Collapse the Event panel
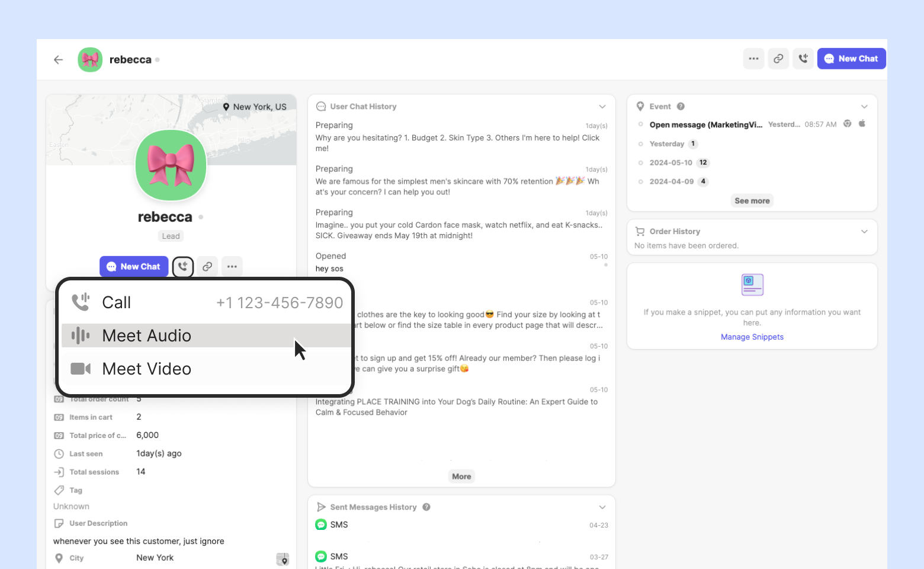924x569 pixels. point(864,107)
